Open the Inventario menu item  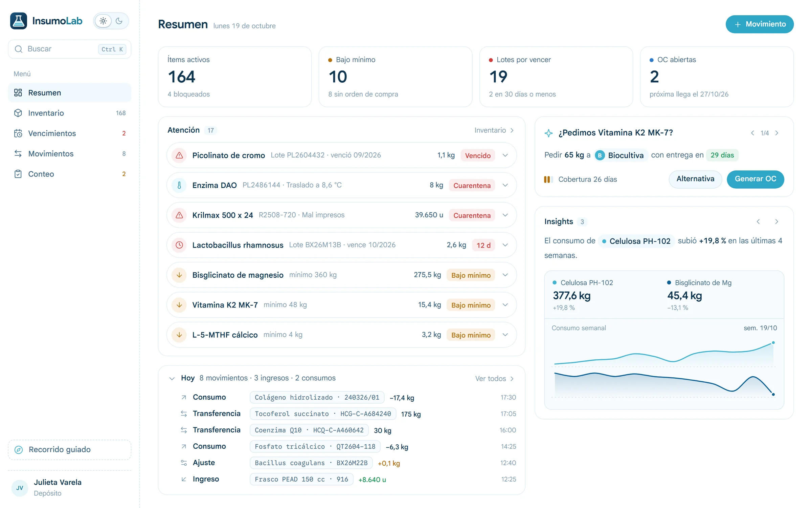pyautogui.click(x=69, y=113)
